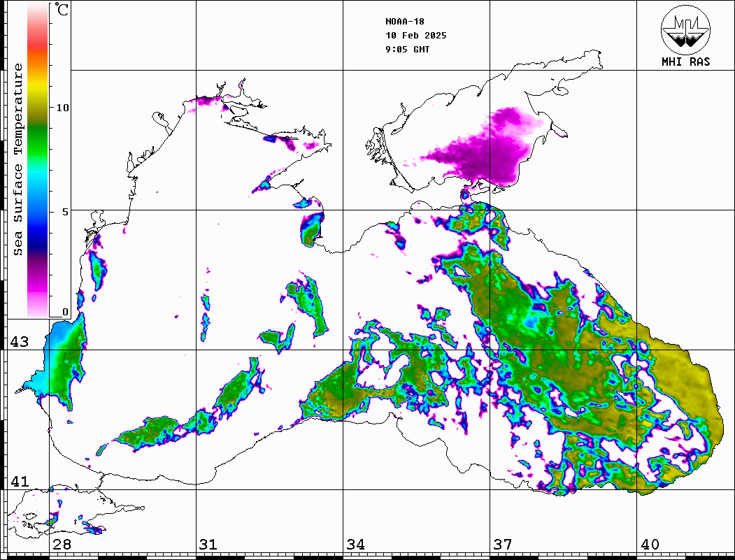Click the longitude label "34"
735x560 pixels.
point(355,544)
